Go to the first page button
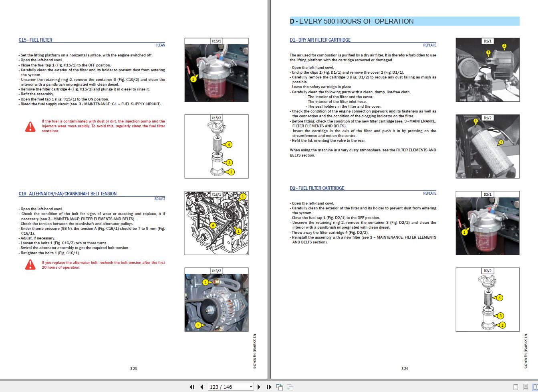 click(x=192, y=387)
